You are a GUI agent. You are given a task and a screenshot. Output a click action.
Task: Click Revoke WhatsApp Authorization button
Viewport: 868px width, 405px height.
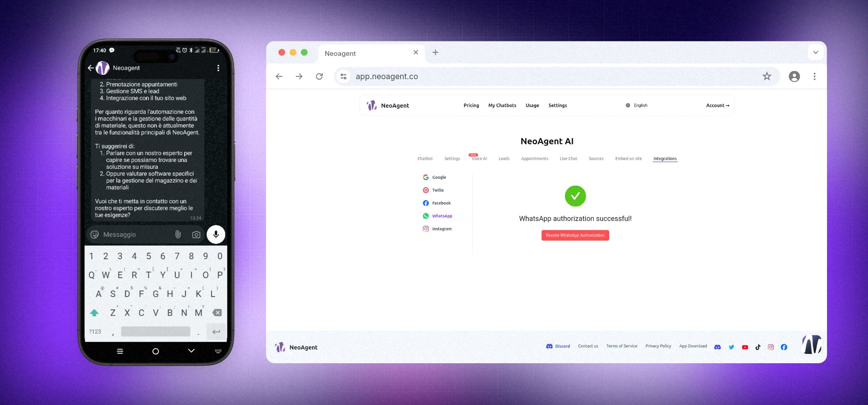(x=575, y=235)
